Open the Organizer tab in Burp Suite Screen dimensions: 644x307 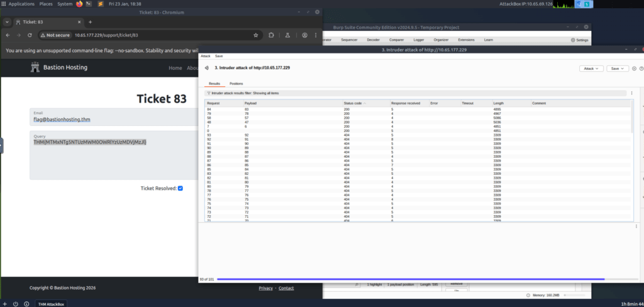pyautogui.click(x=441, y=40)
